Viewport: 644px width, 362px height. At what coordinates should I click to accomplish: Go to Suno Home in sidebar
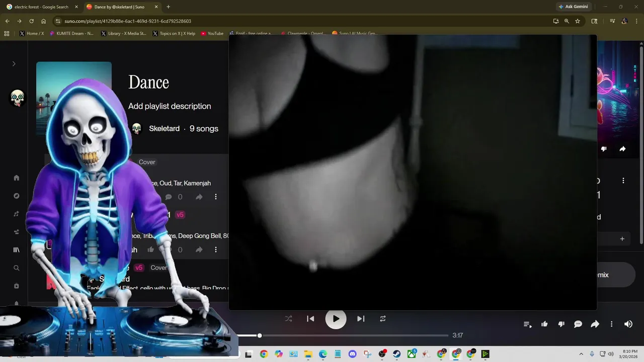point(17,178)
